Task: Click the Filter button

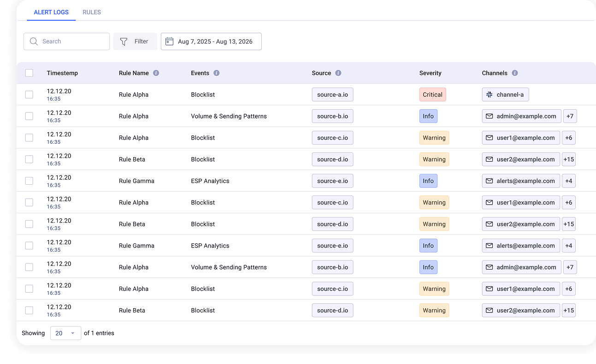Action: coord(135,41)
